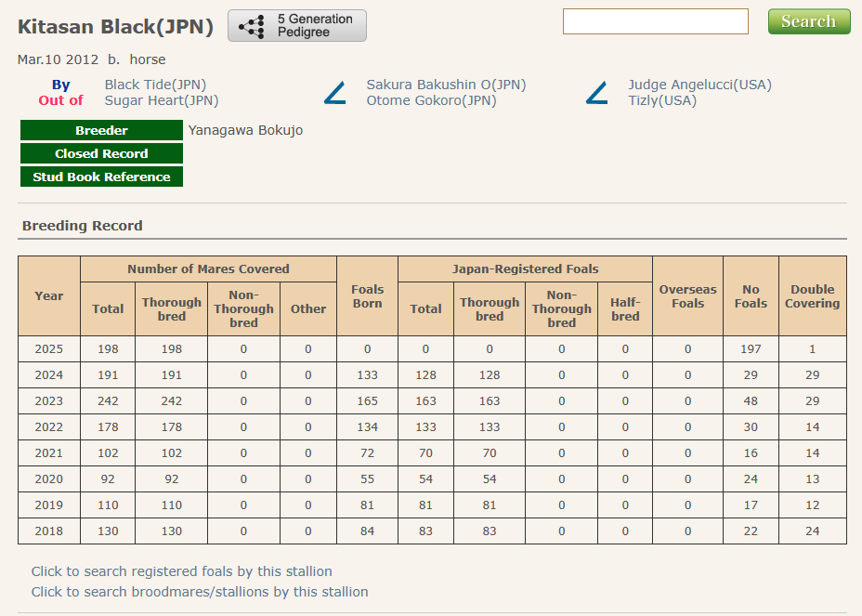Open the Closed Record button

101,153
